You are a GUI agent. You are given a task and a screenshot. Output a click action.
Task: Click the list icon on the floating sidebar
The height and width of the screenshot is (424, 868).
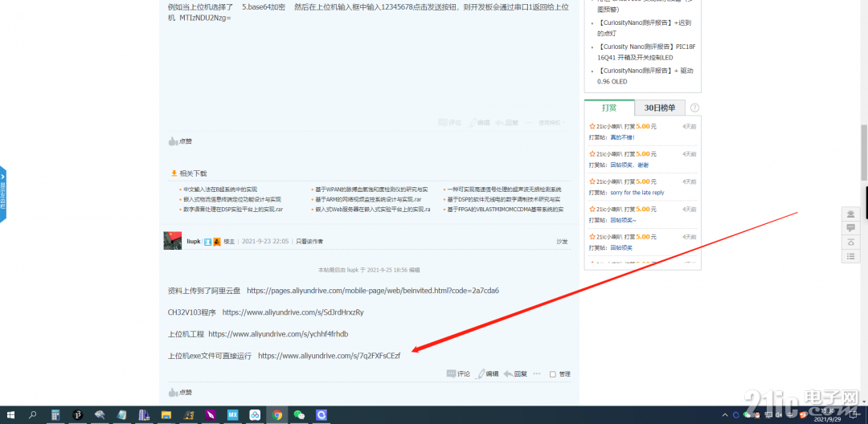click(851, 256)
